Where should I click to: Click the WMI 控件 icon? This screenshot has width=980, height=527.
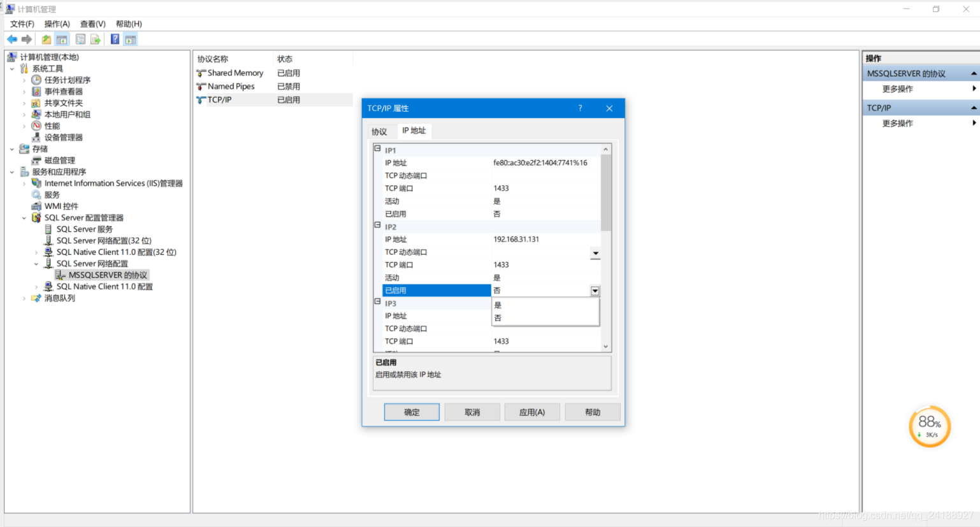[36, 206]
